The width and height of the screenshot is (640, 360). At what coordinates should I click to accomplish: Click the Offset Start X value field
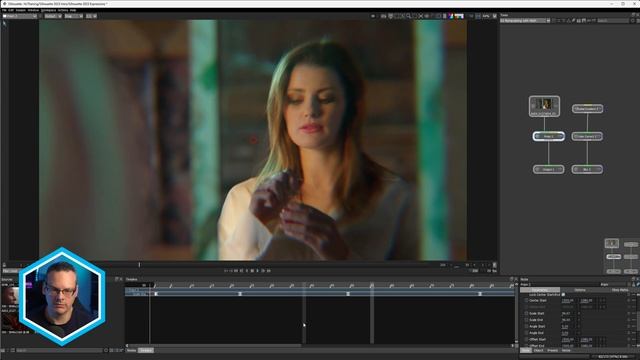tap(567, 340)
